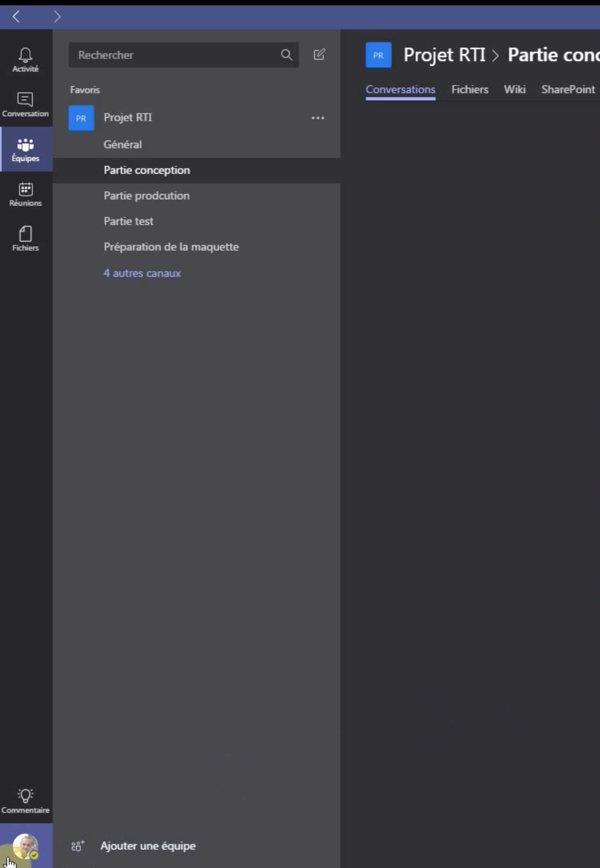Image resolution: width=600 pixels, height=868 pixels.
Task: Select the Projet RTI team
Action: (128, 117)
